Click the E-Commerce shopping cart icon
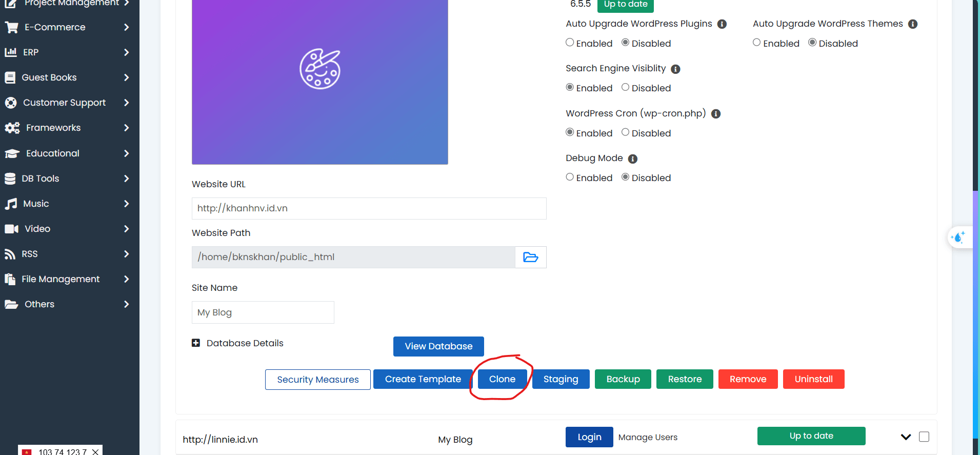980x455 pixels. coord(11,27)
